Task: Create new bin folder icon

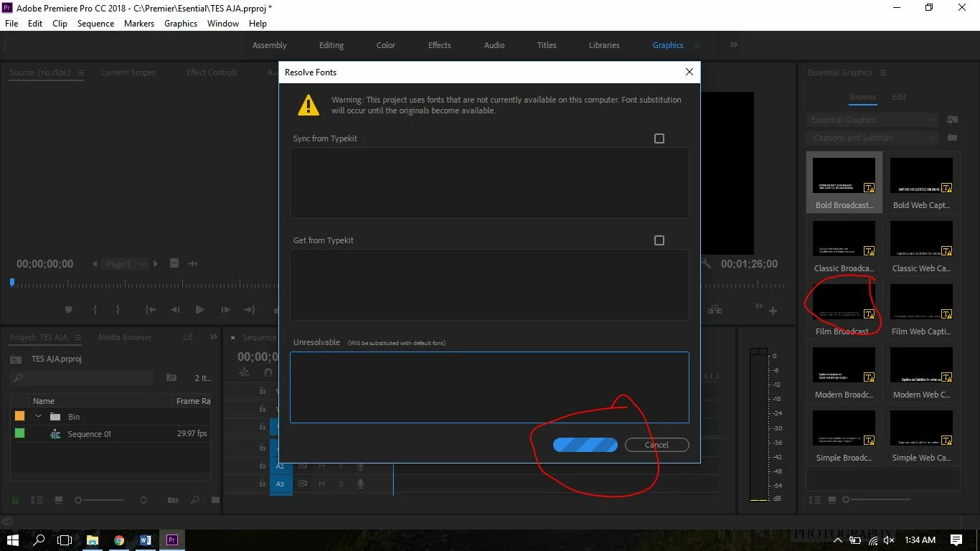Action: point(215,500)
